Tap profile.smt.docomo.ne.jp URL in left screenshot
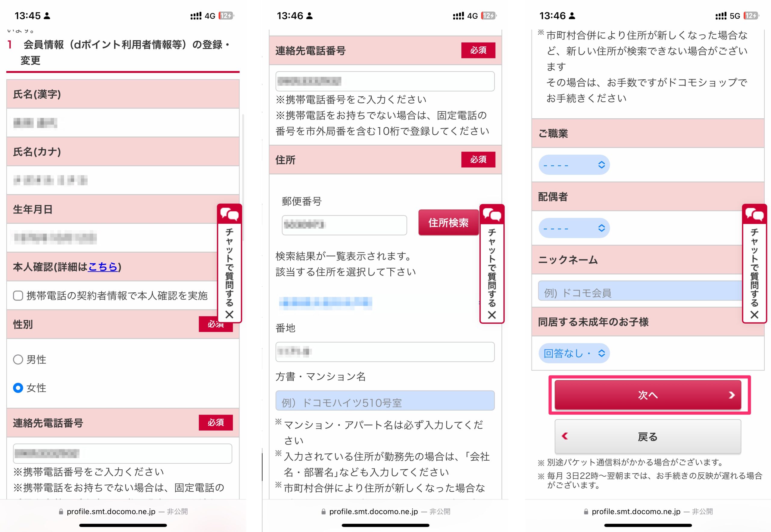771x532 pixels. 111,512
